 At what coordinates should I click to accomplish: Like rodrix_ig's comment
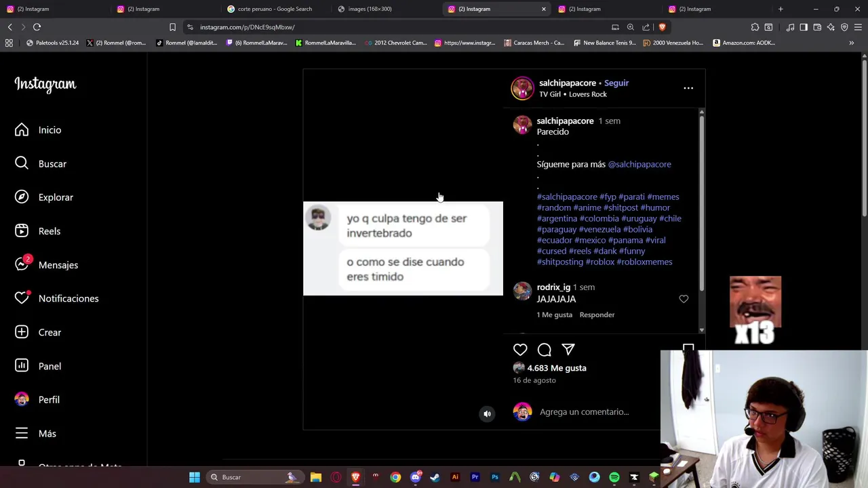(x=684, y=299)
